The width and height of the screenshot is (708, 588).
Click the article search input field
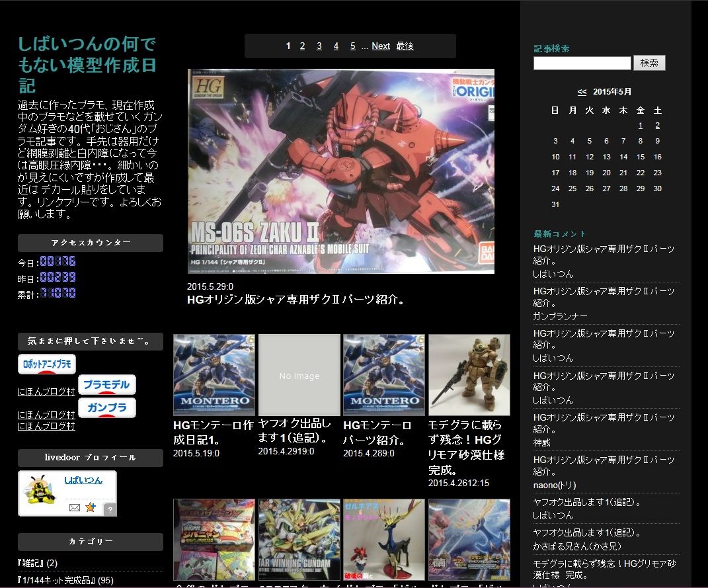[582, 63]
